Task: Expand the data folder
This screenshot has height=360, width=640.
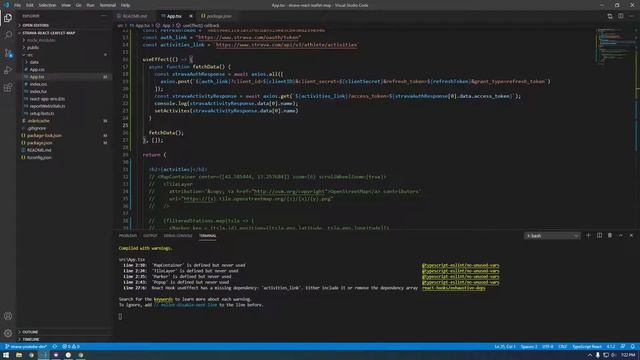Action: click(34, 62)
